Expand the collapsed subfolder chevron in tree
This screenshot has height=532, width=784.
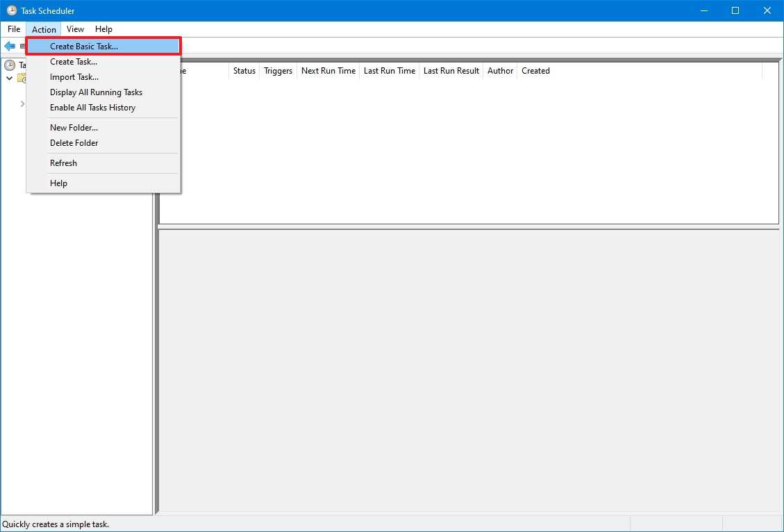pyautogui.click(x=22, y=103)
